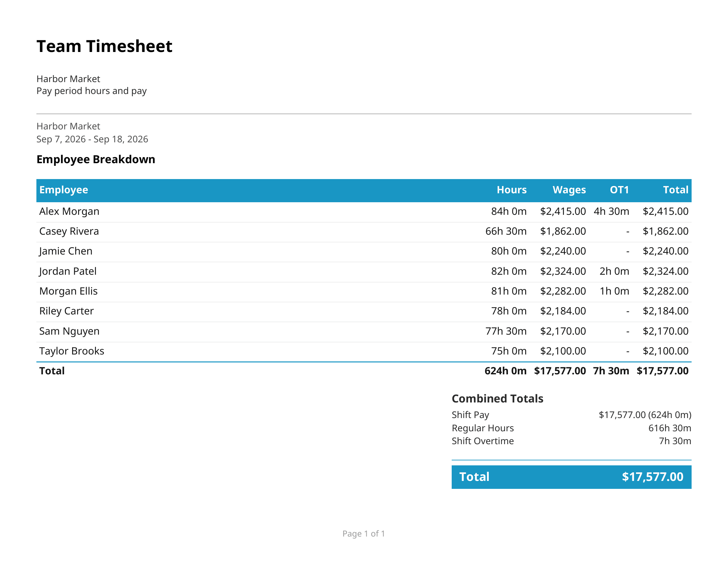
Task: Click the Team Timesheet title
Action: (x=104, y=46)
